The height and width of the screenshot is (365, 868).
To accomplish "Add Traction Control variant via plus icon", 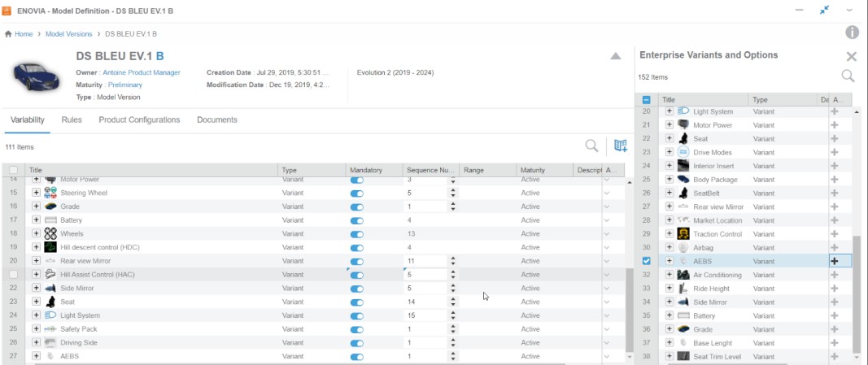I will point(835,234).
